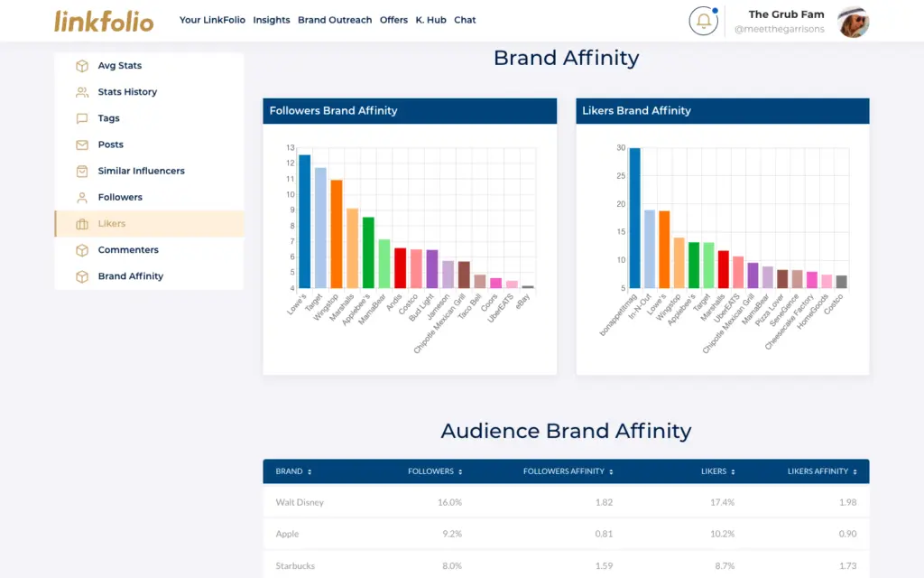Click the Tags speech bubble icon
Image resolution: width=924 pixels, height=578 pixels.
click(82, 118)
